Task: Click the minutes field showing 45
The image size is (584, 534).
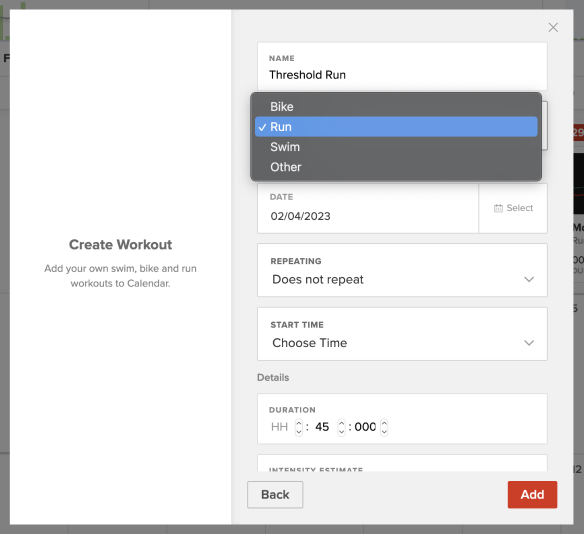Action: 322,427
